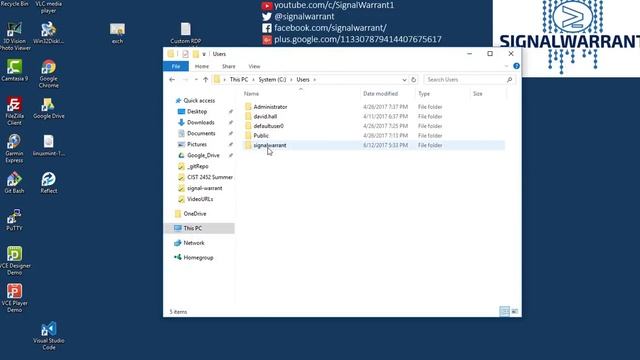The image size is (640, 360).
Task: Select Network in the navigation pane
Action: (x=194, y=243)
